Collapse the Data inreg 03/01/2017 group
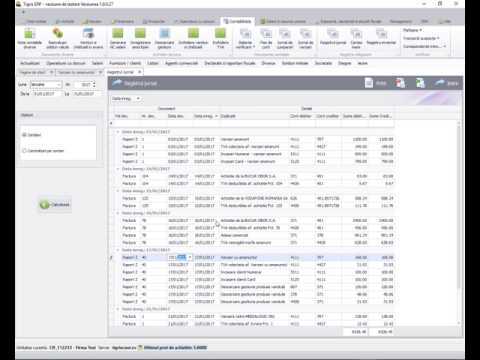Image resolution: width=480 pixels, height=360 pixels. click(117, 132)
